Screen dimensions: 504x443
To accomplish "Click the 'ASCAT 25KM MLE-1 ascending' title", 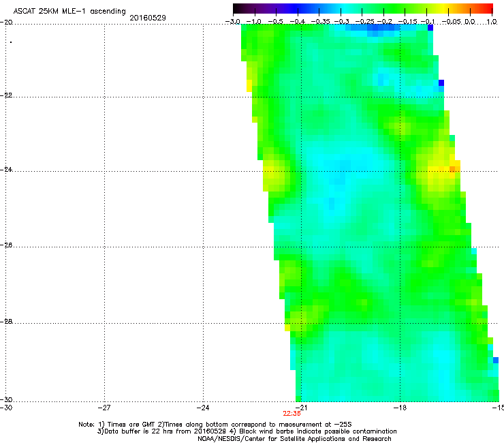I will 69,12.
